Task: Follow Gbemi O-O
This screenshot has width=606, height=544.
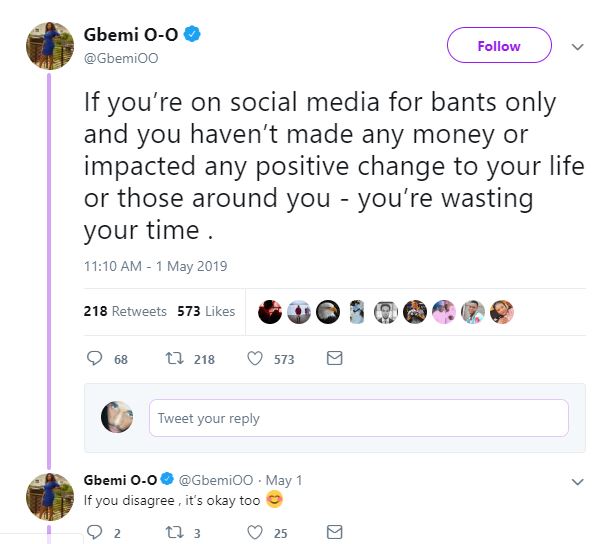Action: (x=498, y=46)
